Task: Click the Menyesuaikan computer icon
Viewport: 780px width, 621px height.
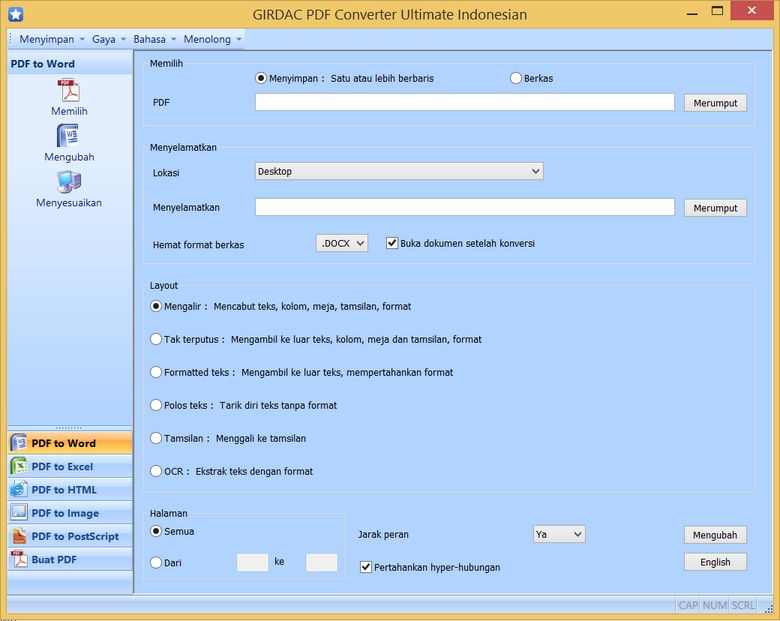Action: point(69,182)
